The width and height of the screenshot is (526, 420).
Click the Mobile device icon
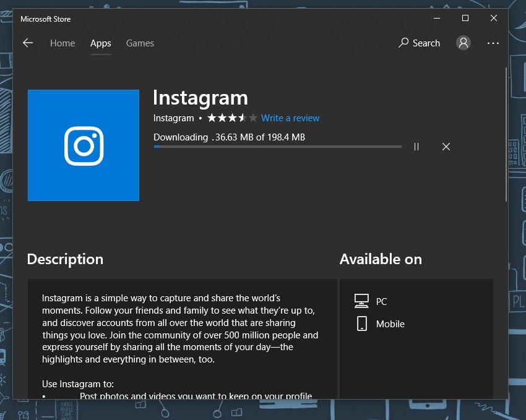coord(361,324)
